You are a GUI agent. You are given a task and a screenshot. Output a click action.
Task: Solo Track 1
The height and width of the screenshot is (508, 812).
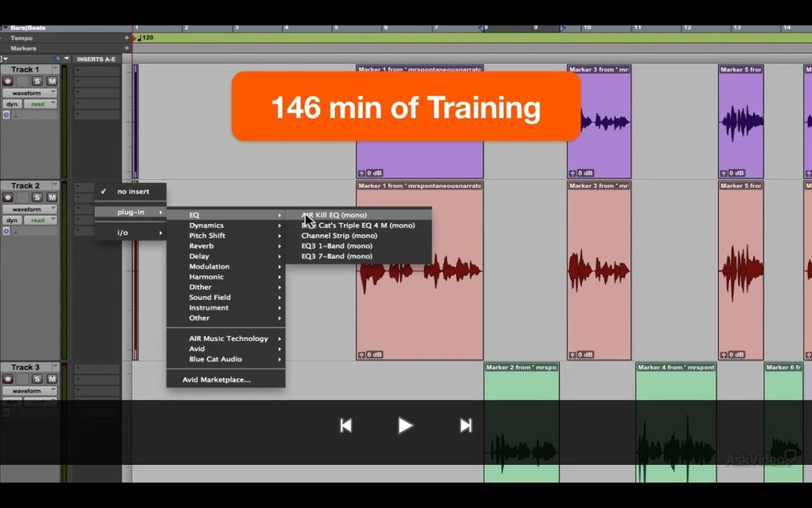(x=37, y=81)
